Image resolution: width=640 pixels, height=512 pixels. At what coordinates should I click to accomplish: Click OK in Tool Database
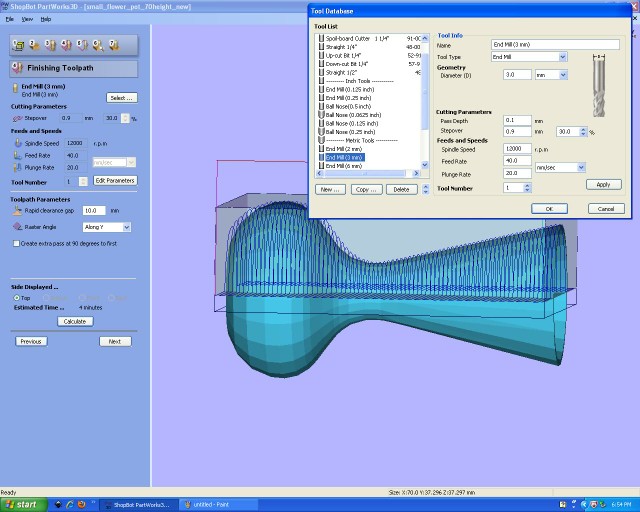[549, 209]
